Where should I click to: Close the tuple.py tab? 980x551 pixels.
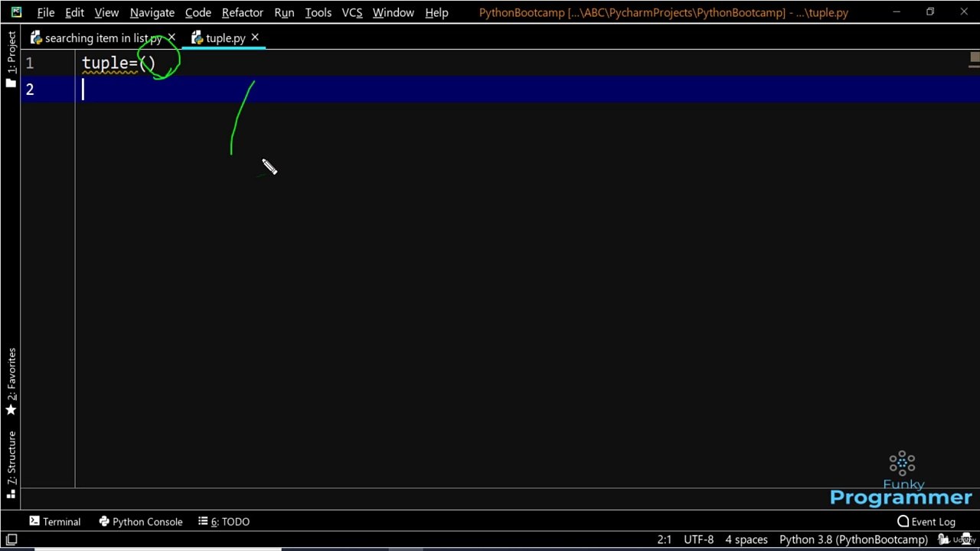pyautogui.click(x=255, y=37)
